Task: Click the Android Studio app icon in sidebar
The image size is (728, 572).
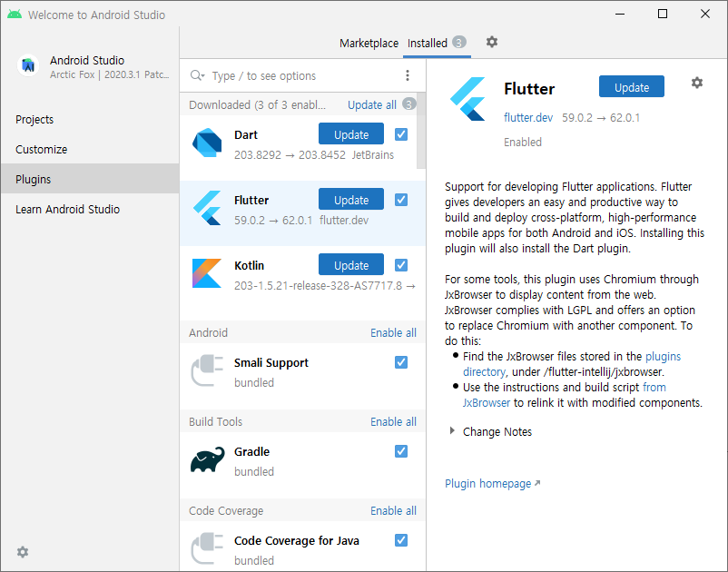Action: tap(28, 65)
